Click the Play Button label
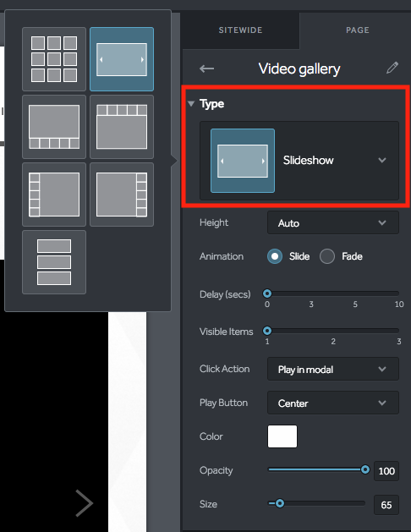 coord(223,403)
